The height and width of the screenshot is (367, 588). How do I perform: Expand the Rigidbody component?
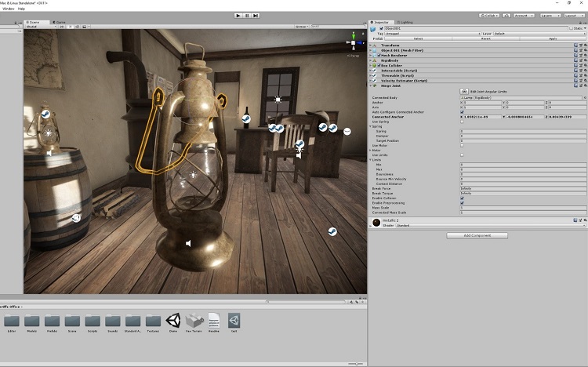371,60
